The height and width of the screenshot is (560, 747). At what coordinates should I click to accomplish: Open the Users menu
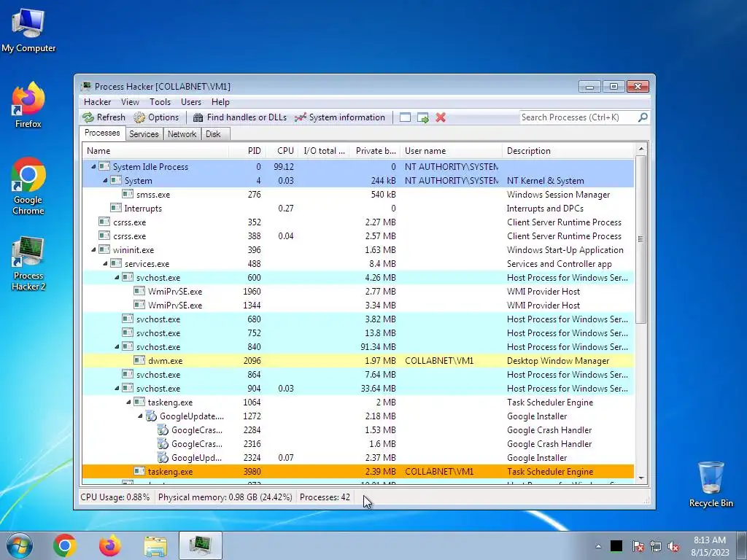point(191,102)
